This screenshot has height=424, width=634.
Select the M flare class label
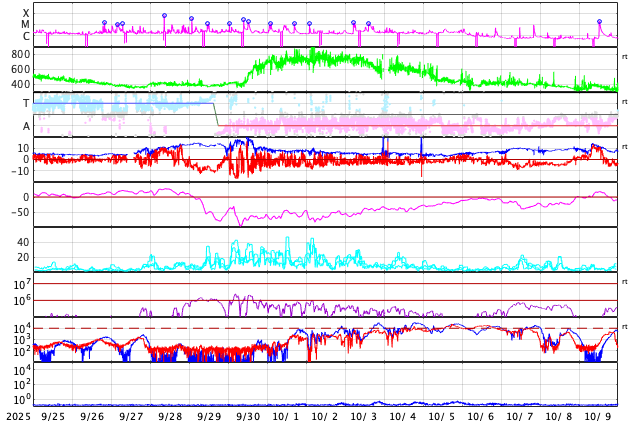click(26, 25)
